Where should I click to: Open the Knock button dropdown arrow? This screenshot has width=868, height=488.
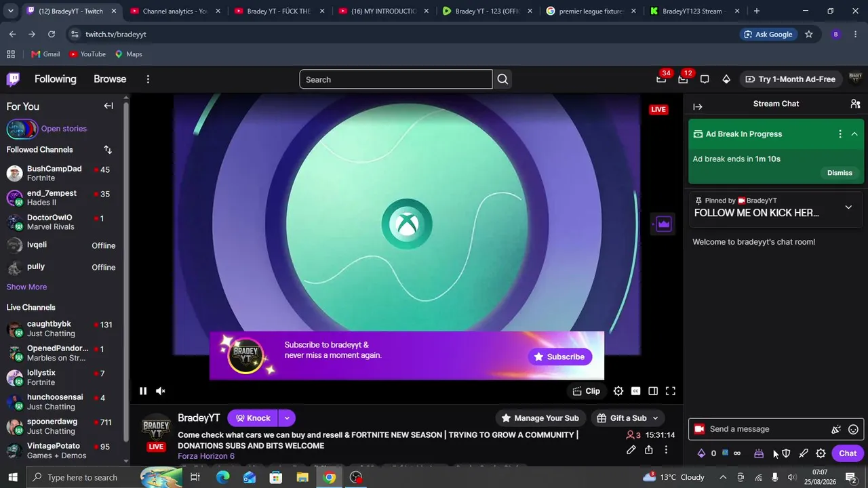pos(287,418)
